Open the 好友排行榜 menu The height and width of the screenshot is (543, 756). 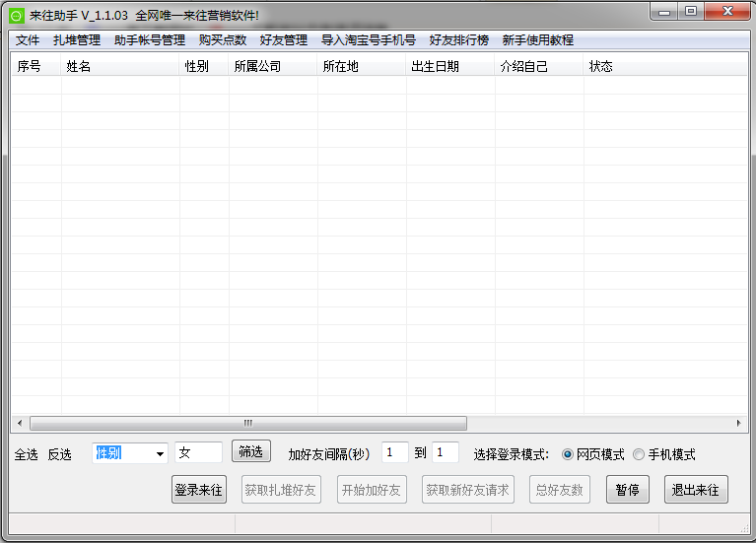[458, 40]
